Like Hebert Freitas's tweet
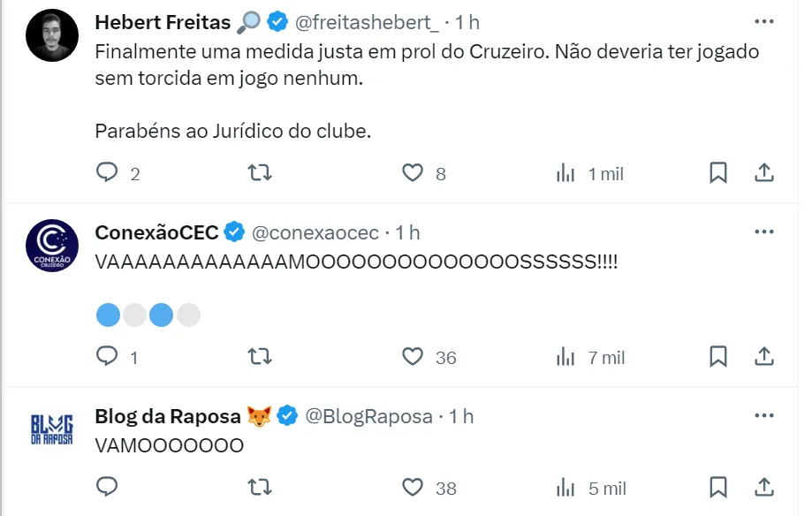The height and width of the screenshot is (516, 812). point(413,173)
